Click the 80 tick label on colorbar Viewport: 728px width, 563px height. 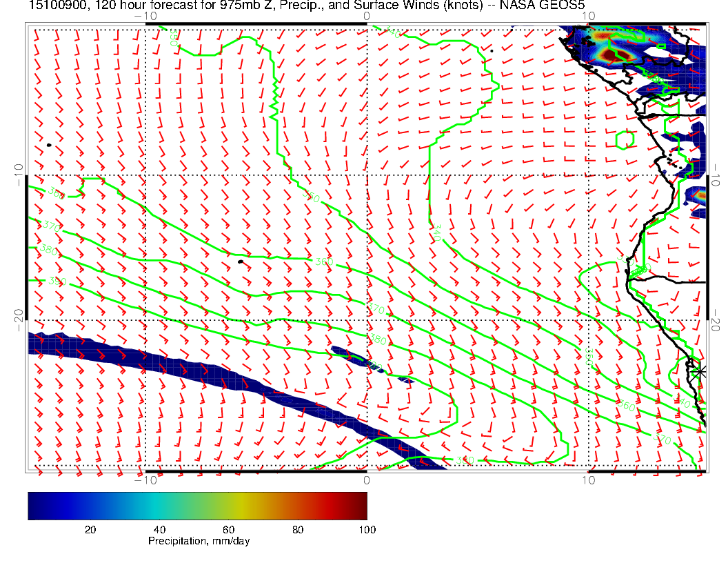(298, 530)
